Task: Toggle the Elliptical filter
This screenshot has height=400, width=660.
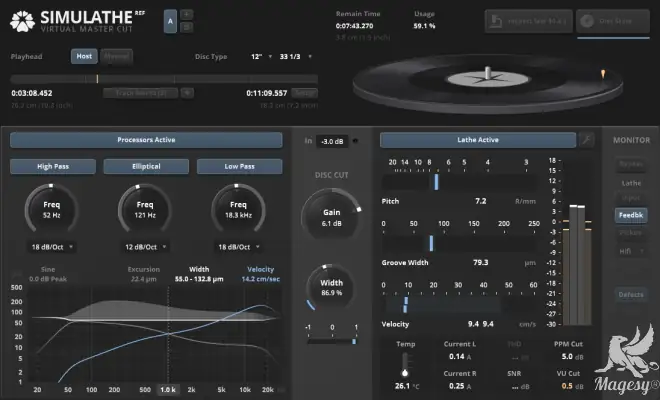Action: pyautogui.click(x=146, y=166)
